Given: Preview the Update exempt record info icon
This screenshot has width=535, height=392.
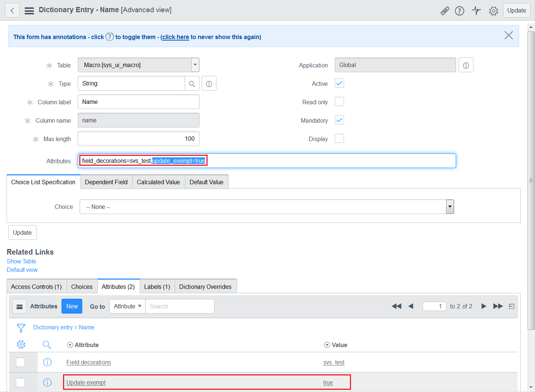Looking at the screenshot, I should (47, 382).
